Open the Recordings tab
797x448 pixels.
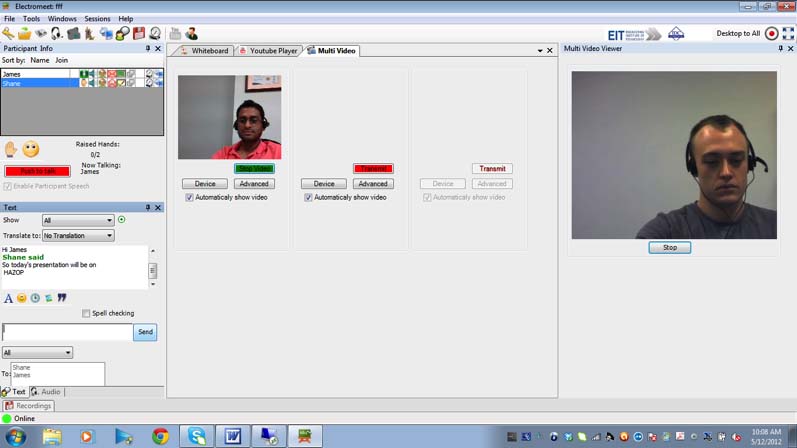(x=28, y=406)
